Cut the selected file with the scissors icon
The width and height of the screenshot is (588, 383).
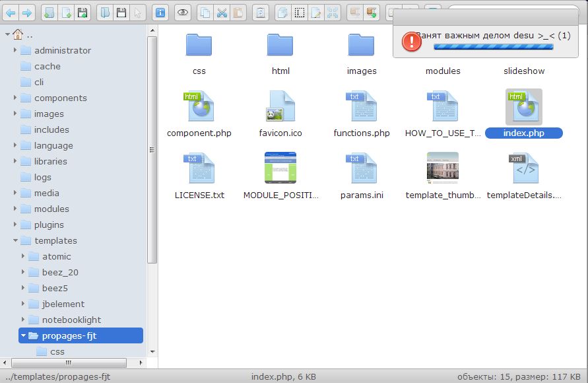pyautogui.click(x=222, y=13)
